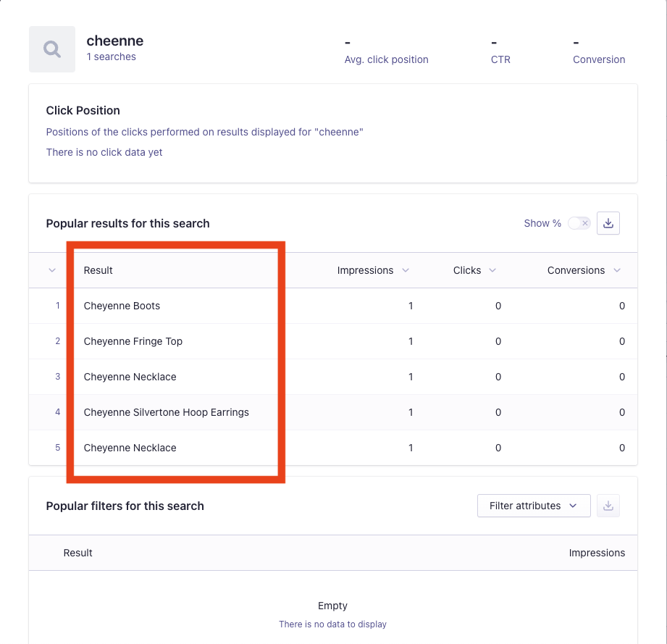Click the CTR metric label

point(500,59)
